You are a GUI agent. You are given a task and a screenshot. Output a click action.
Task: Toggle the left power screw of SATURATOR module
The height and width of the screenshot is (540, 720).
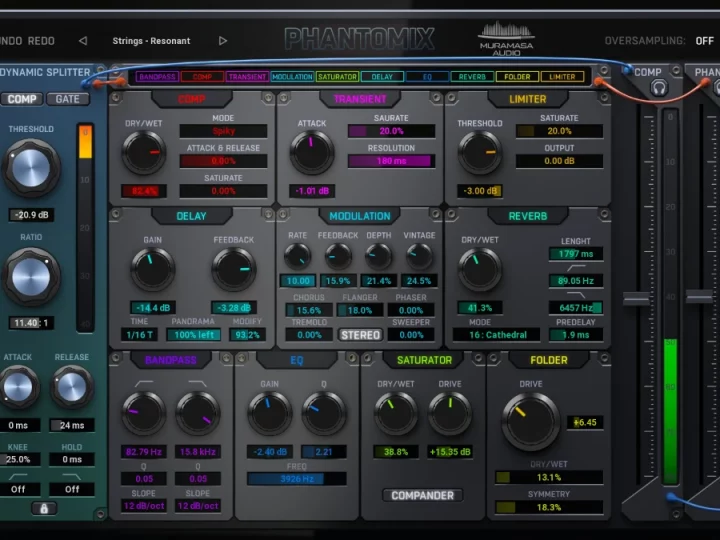367,358
